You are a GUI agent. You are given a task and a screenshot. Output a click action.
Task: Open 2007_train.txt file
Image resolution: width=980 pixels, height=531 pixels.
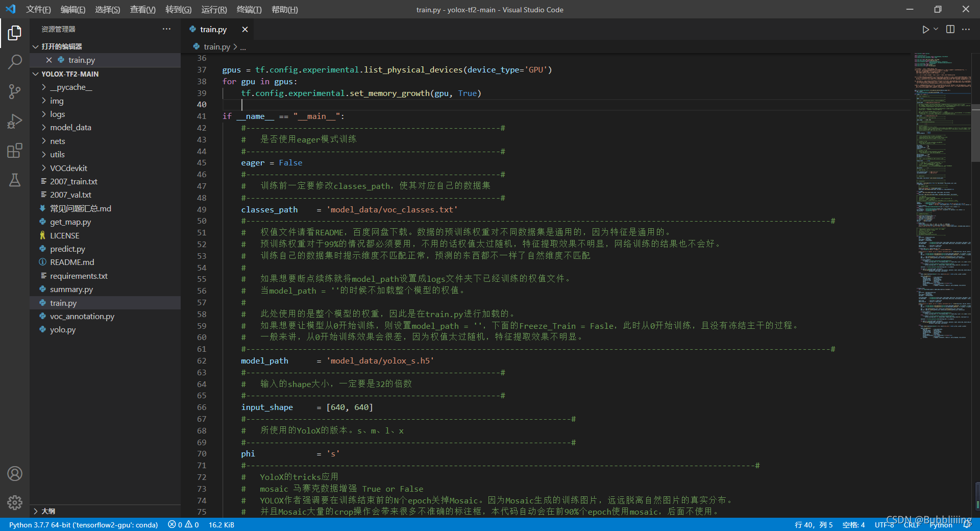pyautogui.click(x=105, y=182)
